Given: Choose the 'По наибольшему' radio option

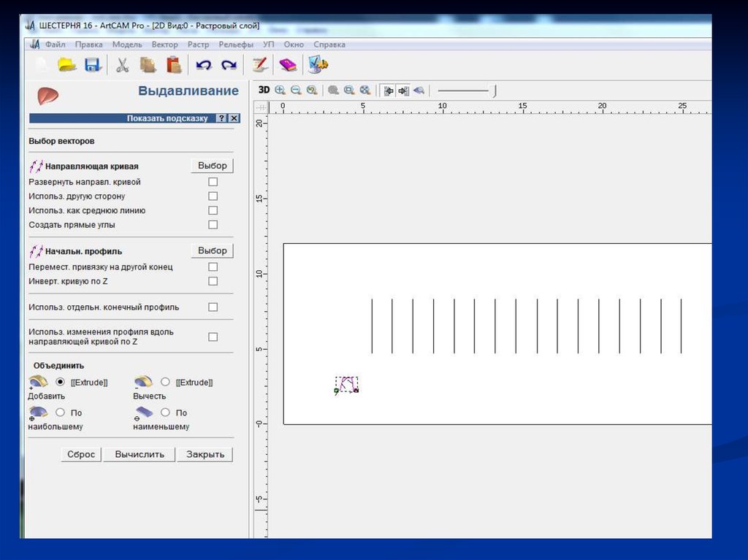Looking at the screenshot, I should coord(61,413).
